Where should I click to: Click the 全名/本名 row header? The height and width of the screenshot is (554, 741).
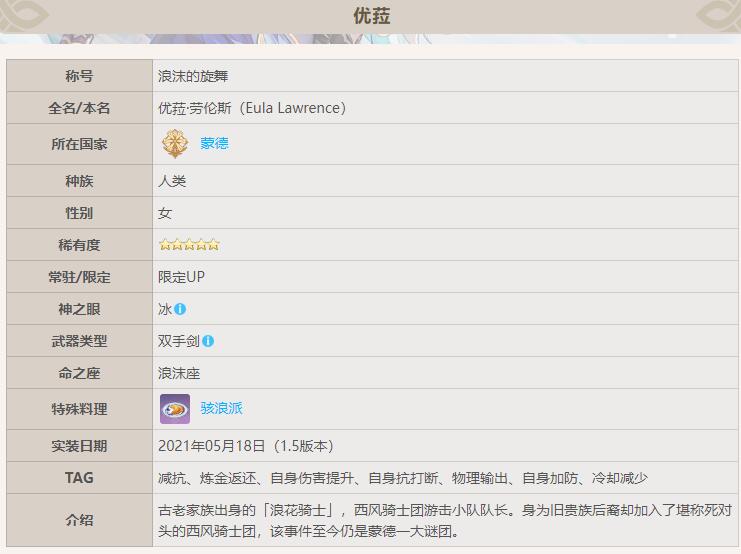(79, 108)
